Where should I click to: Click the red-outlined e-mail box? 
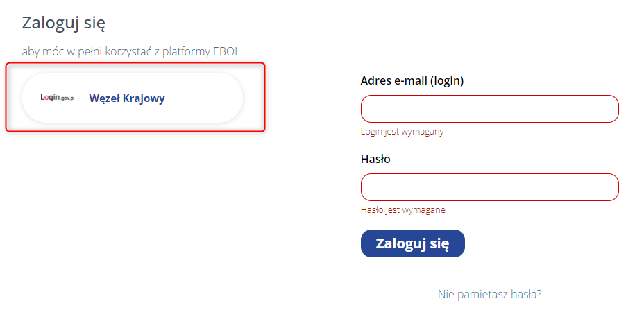489,109
